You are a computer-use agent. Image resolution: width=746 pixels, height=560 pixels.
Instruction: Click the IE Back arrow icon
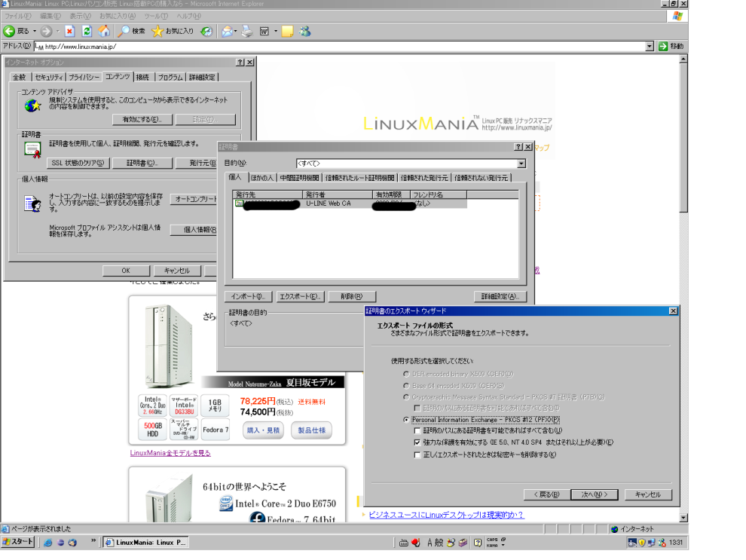(9, 32)
